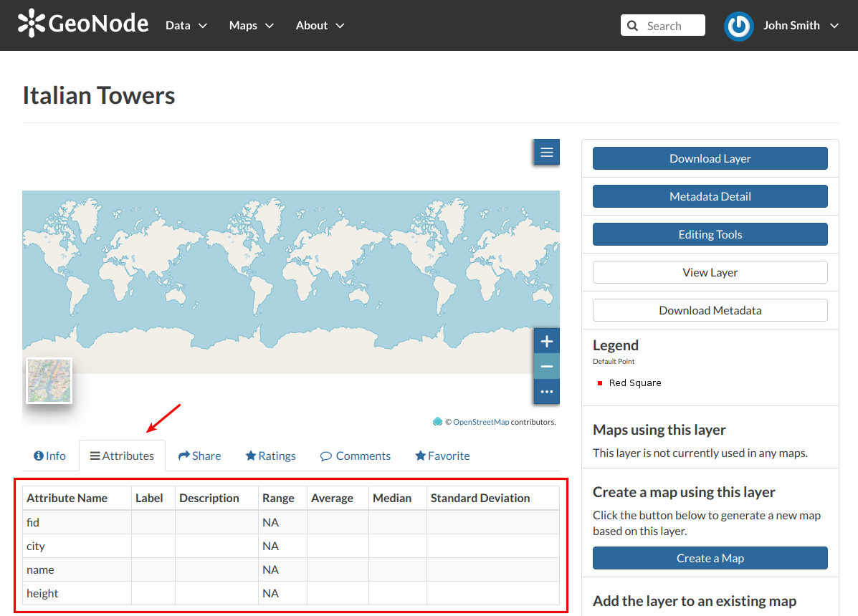
Task: Open the John Smith user dropdown
Action: click(801, 26)
